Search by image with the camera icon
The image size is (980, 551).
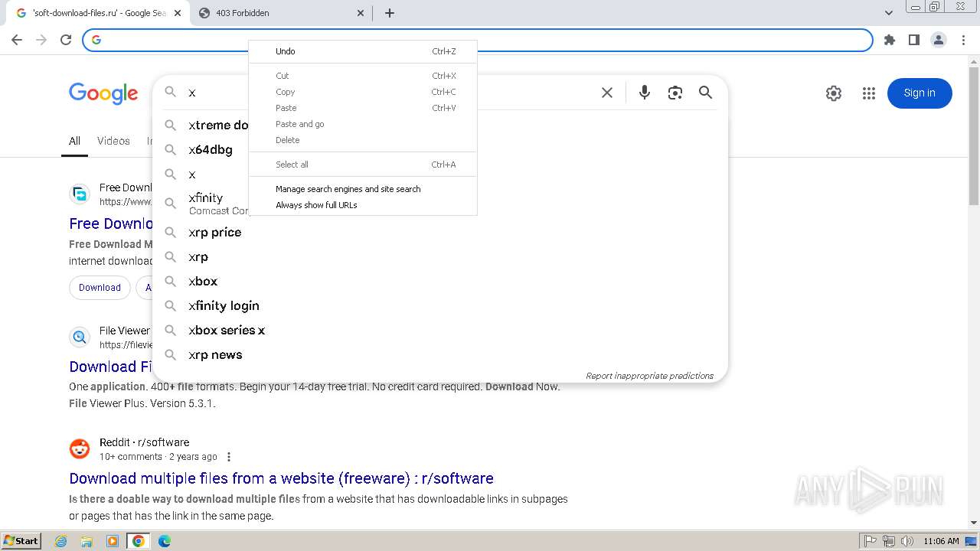coord(675,93)
